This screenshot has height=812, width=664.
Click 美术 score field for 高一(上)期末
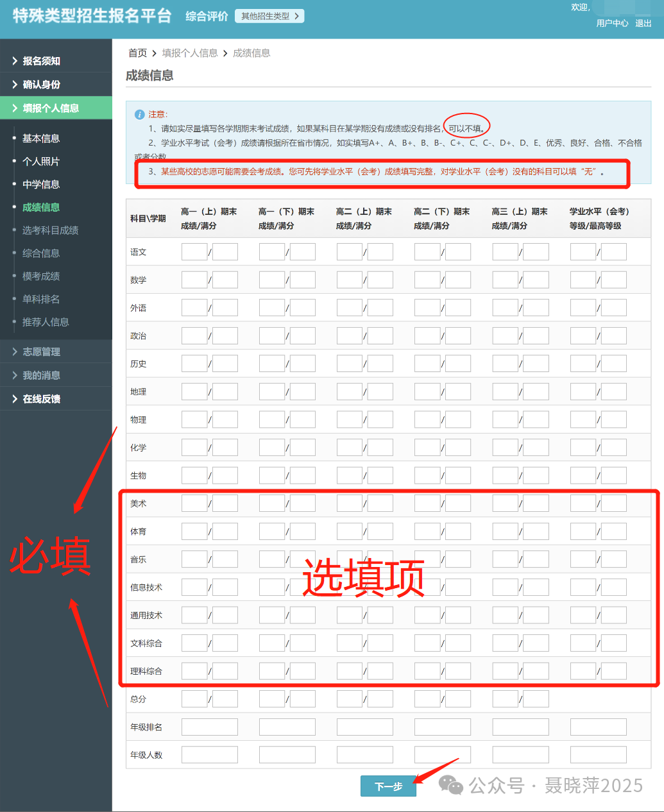click(x=194, y=503)
